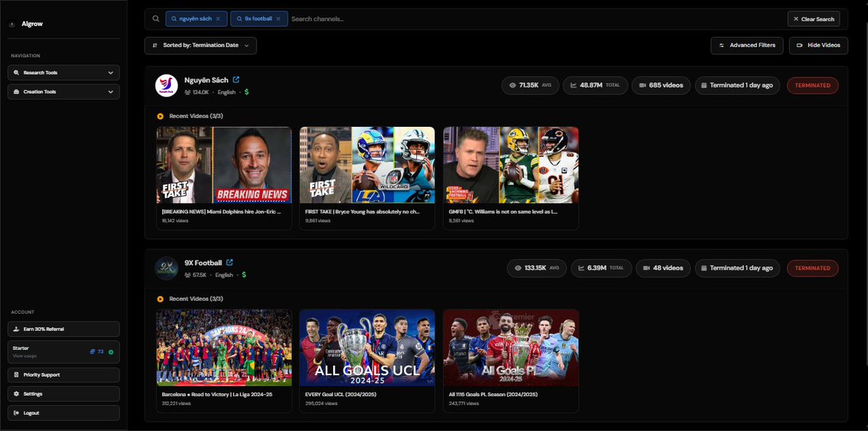The width and height of the screenshot is (868, 431).
Task: Focus the Search channels input field
Action: tap(536, 19)
